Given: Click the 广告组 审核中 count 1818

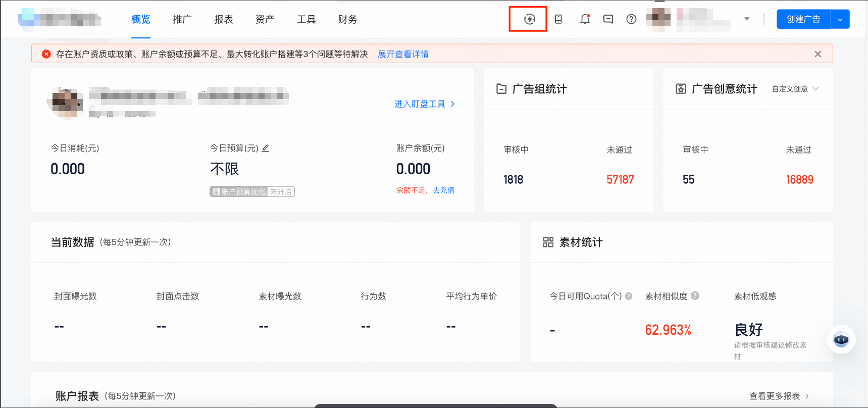Looking at the screenshot, I should tap(514, 180).
